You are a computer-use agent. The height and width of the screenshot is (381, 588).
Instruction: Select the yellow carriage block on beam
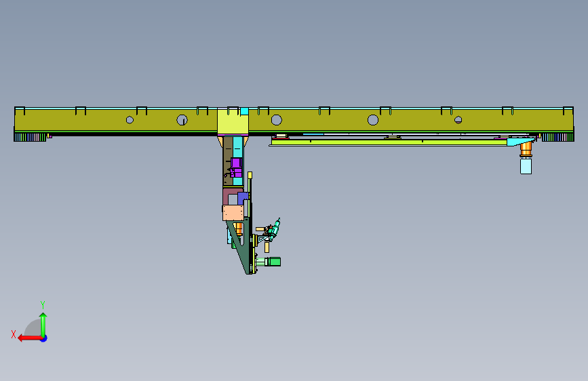coord(233,122)
